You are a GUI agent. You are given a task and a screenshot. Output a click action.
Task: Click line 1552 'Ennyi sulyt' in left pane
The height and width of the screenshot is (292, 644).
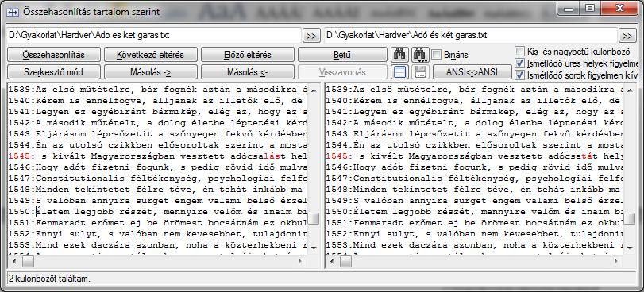point(158,234)
